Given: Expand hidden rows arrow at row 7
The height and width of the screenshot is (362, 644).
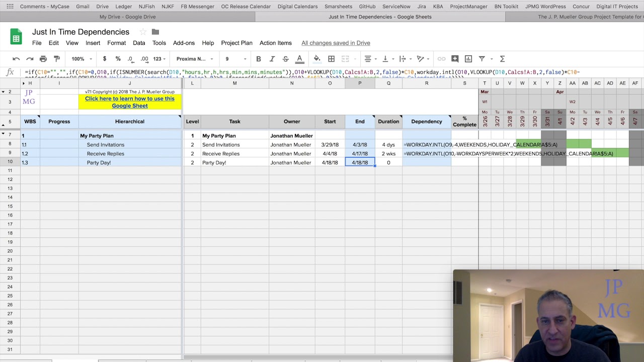Looking at the screenshot, I should click(3, 134).
